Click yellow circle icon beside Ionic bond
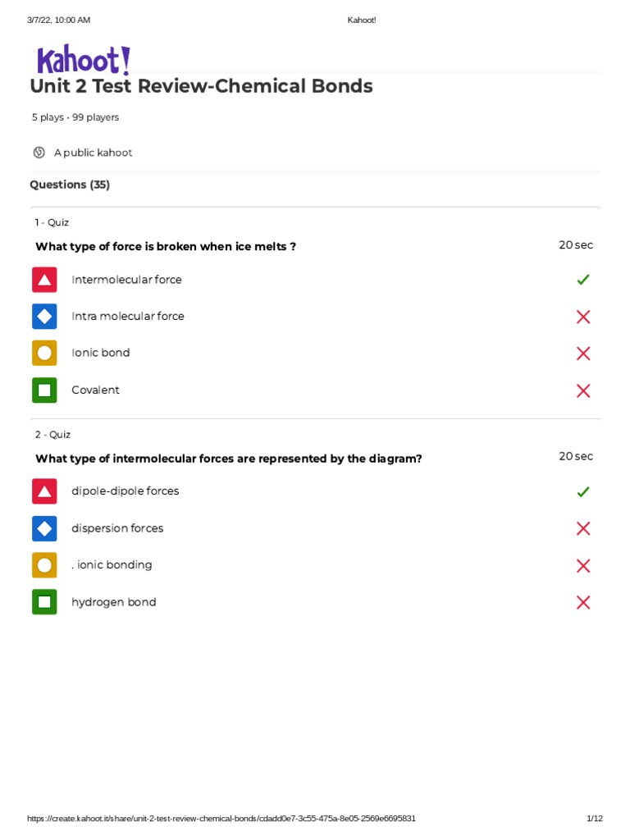 coord(44,353)
